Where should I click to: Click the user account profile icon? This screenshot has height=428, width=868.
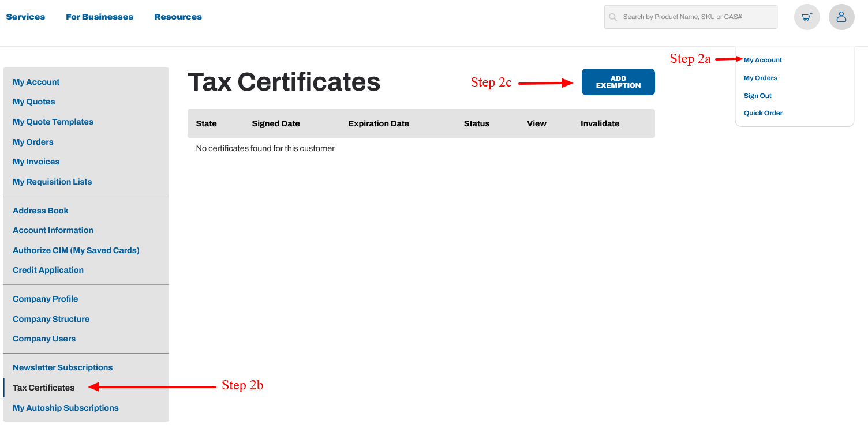pyautogui.click(x=841, y=17)
